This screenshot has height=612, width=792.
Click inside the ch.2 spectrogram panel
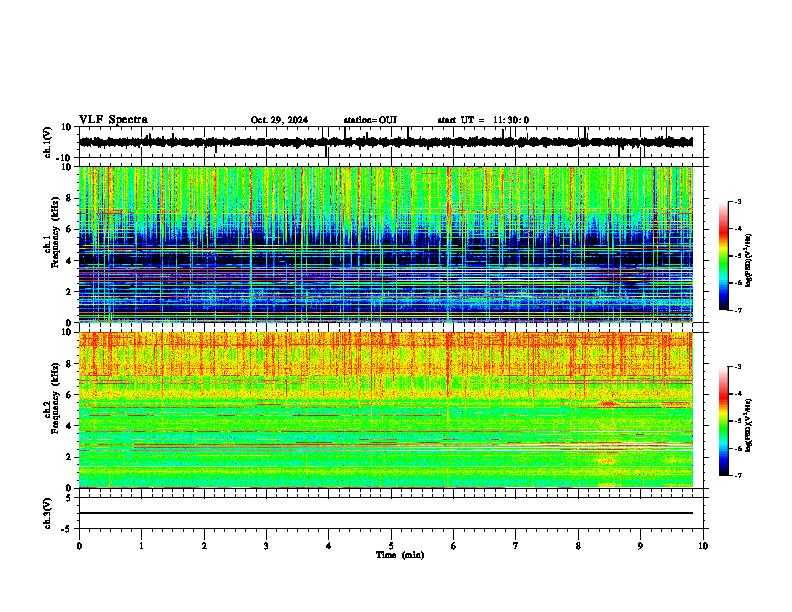(x=386, y=410)
